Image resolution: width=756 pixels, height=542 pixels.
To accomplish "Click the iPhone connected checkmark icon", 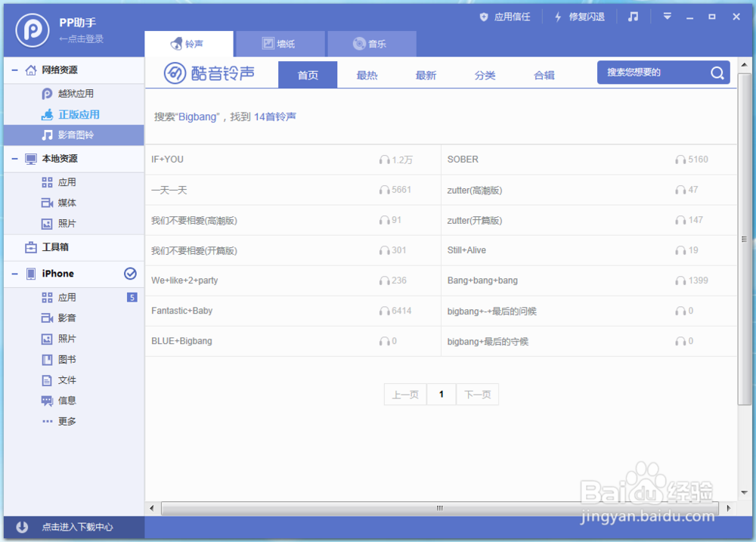I will (130, 274).
